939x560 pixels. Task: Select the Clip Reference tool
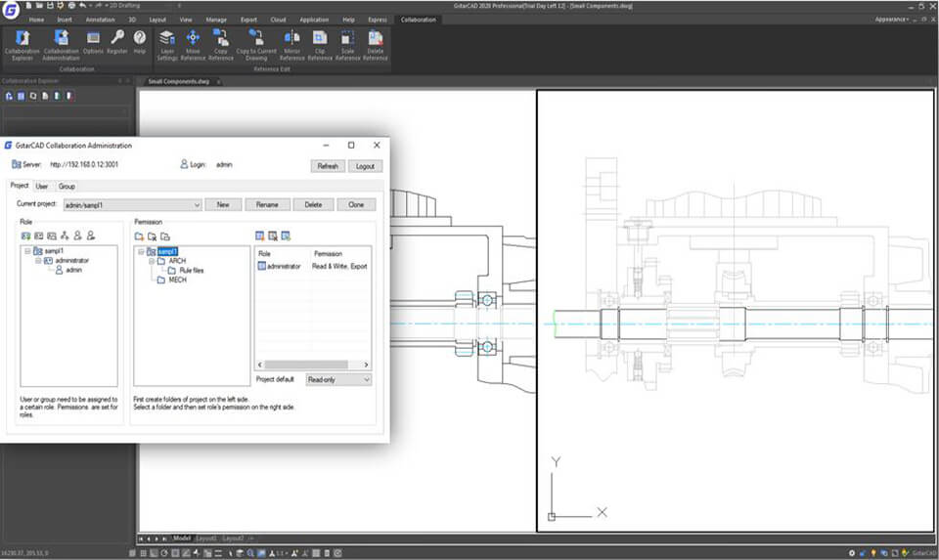coord(320,45)
